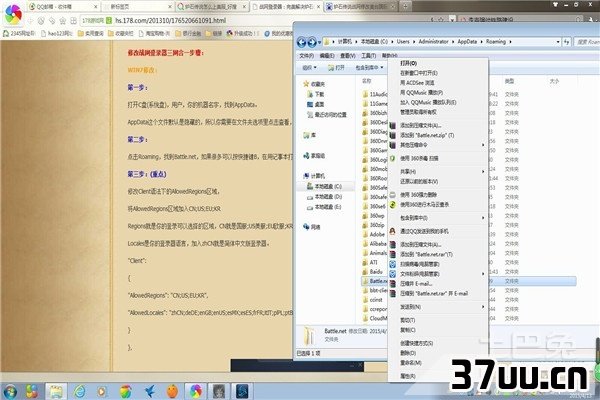Open the 文件(F) menu in Explorer

click(306, 56)
